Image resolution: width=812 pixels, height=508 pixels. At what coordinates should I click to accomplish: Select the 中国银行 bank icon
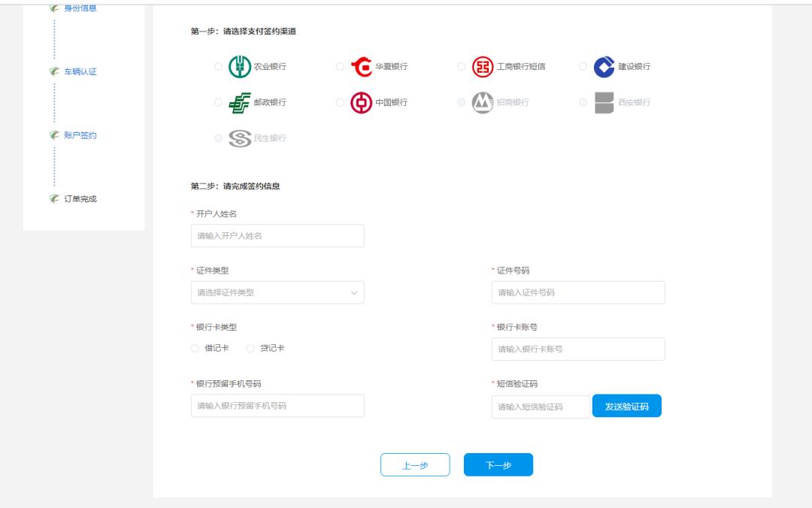(362, 104)
